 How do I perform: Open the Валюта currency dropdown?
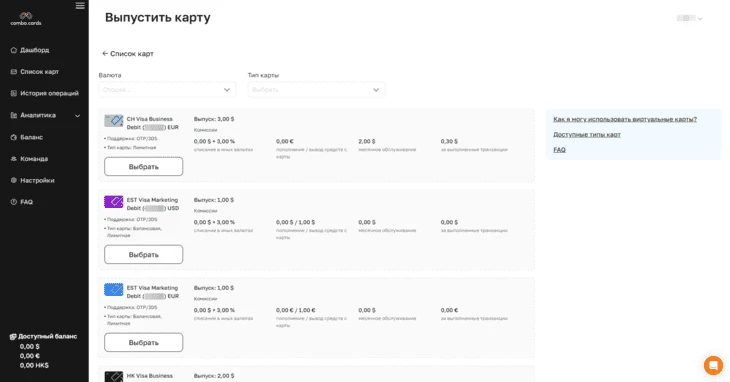coord(167,89)
